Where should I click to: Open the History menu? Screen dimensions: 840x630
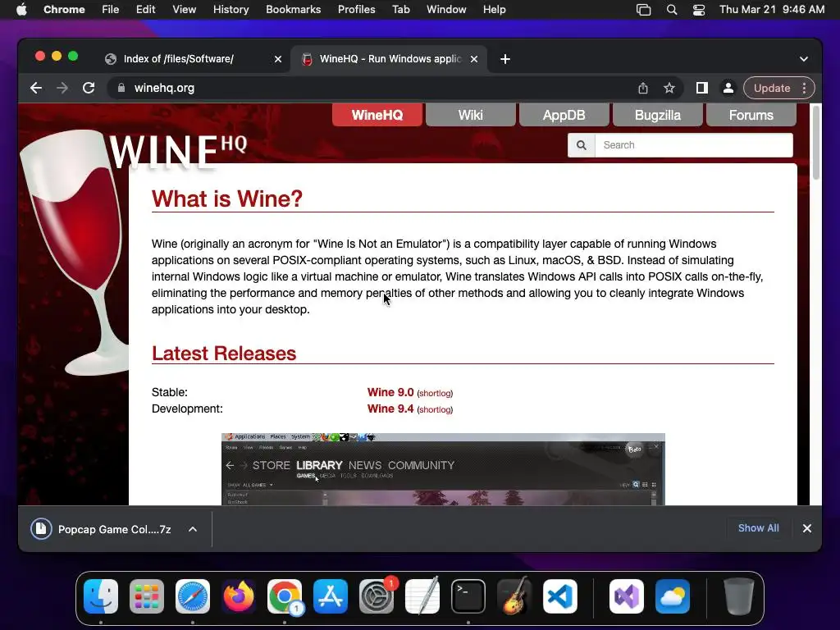pyautogui.click(x=231, y=10)
